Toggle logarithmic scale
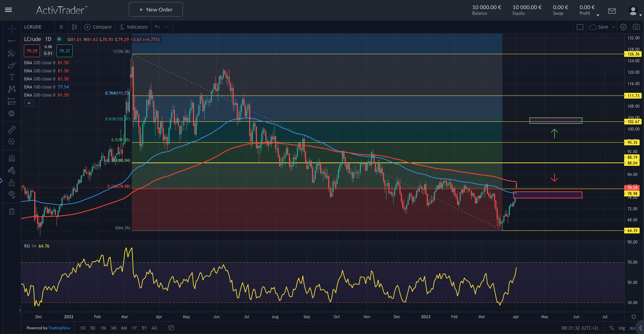This screenshot has width=644, height=334. (x=622, y=328)
